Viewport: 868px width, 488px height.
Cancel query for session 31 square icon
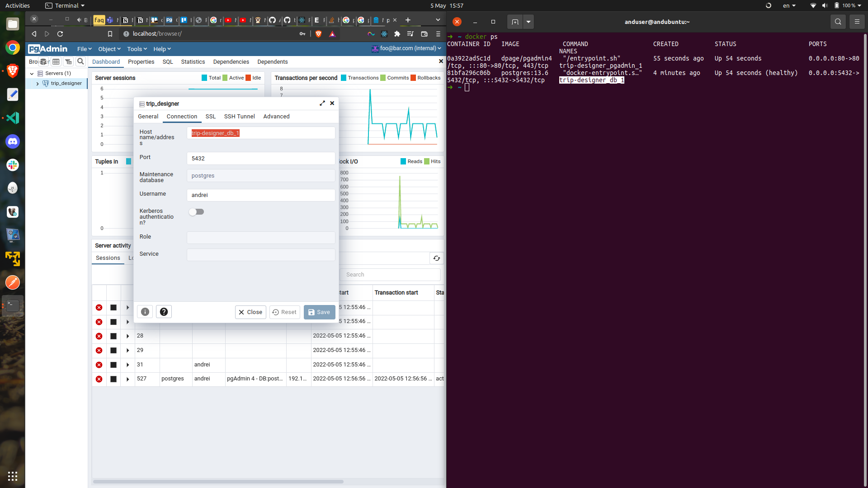[x=113, y=365]
